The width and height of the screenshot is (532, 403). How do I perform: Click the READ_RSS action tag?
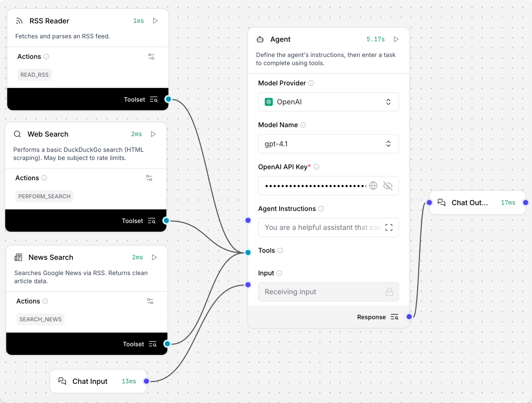(34, 75)
